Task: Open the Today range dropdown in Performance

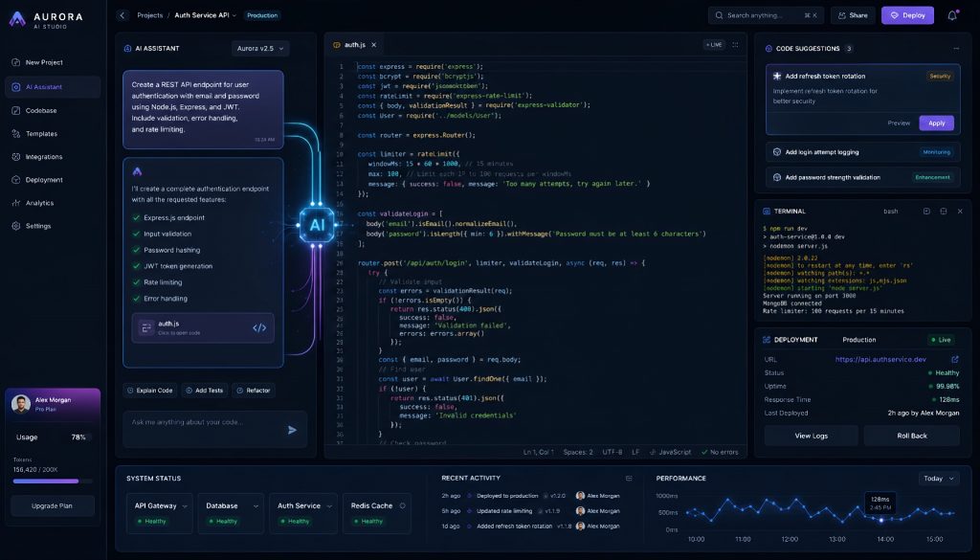Action: tap(939, 479)
